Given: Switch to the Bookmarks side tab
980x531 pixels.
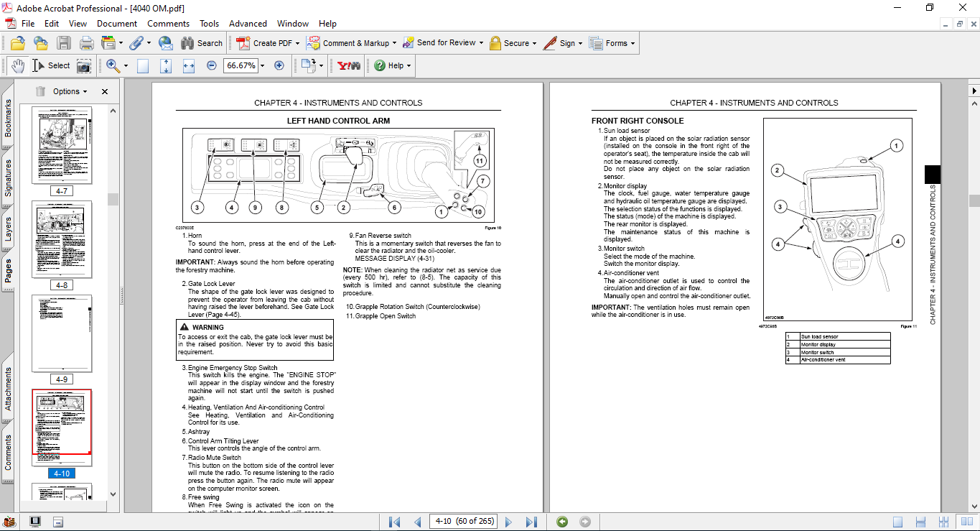Looking at the screenshot, I should tap(8, 119).
